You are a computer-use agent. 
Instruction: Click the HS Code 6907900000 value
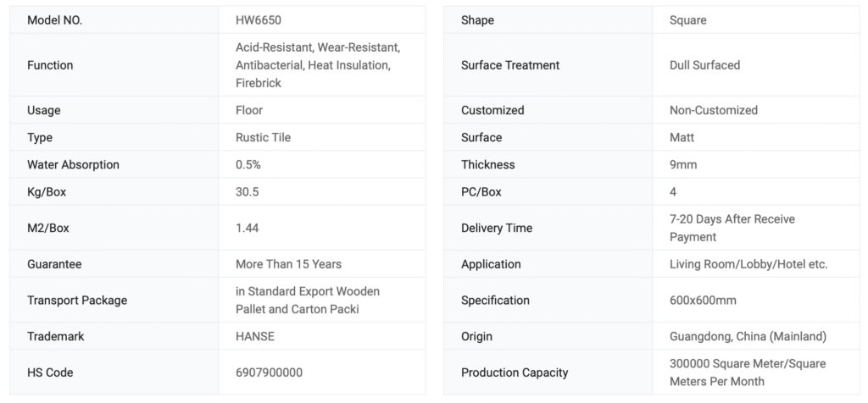tap(269, 373)
